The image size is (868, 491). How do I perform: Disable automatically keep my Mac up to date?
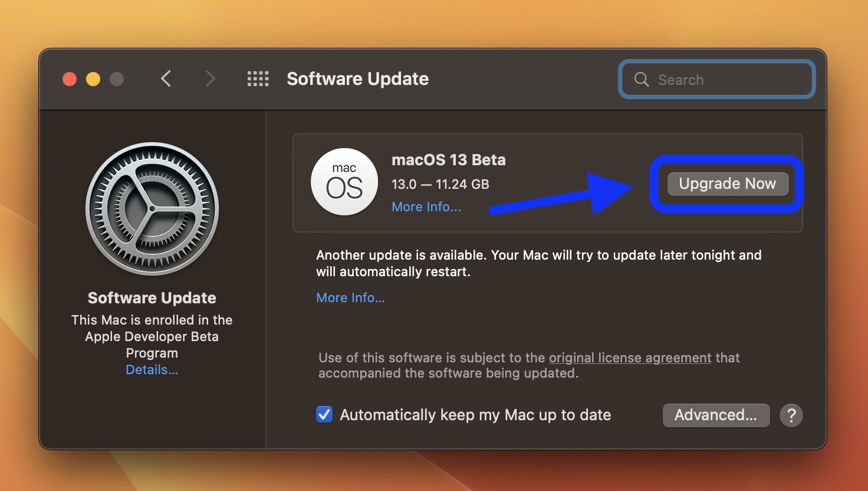[324, 414]
